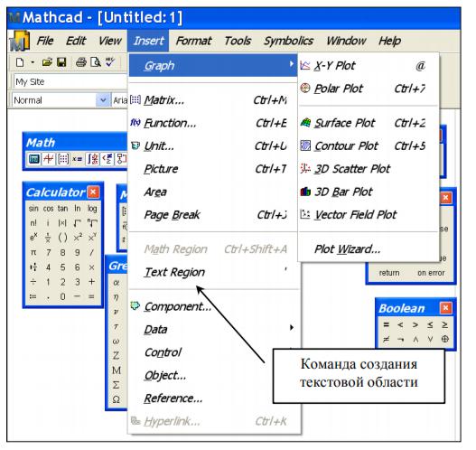Choose Unit... from Insert menu
This screenshot has height=450, width=476.
[213, 146]
